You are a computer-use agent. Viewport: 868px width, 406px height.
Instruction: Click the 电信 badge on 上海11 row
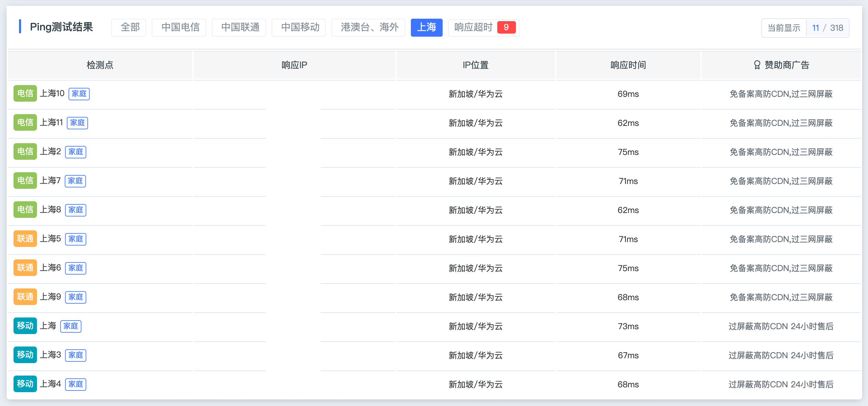pos(25,122)
